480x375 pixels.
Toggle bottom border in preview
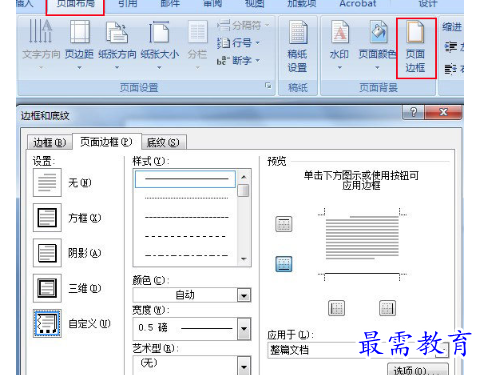coord(284,264)
